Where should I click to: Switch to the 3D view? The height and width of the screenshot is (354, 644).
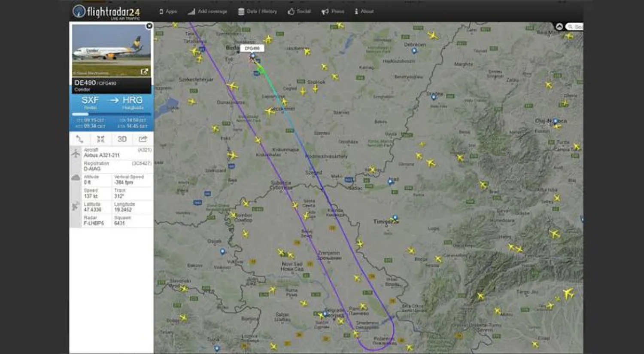pyautogui.click(x=122, y=139)
